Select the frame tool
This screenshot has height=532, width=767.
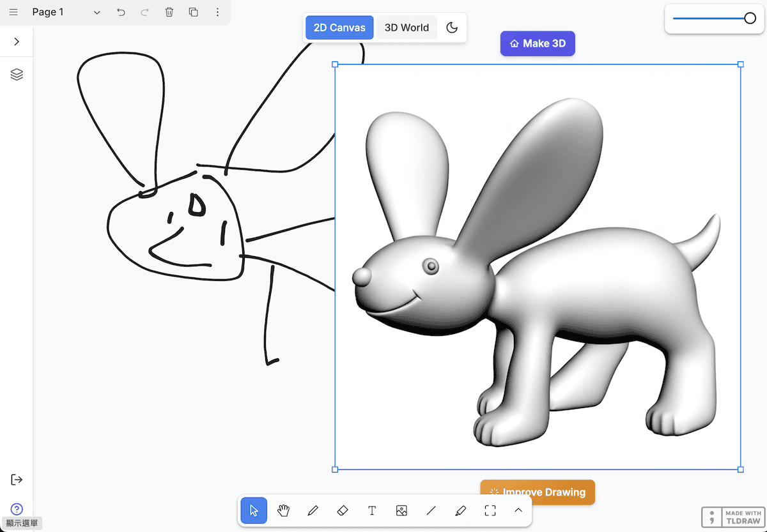tap(490, 510)
